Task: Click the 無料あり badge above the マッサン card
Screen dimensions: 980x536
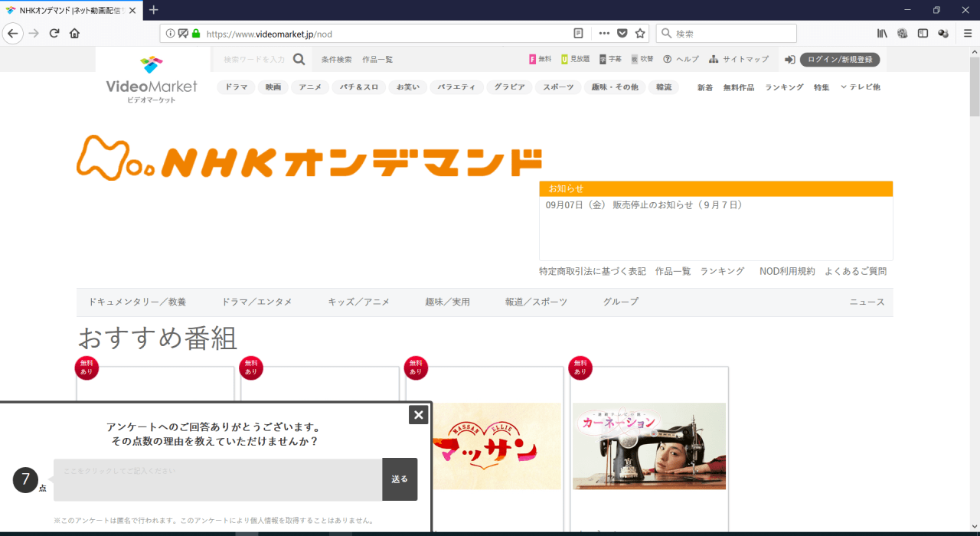Action: [416, 368]
